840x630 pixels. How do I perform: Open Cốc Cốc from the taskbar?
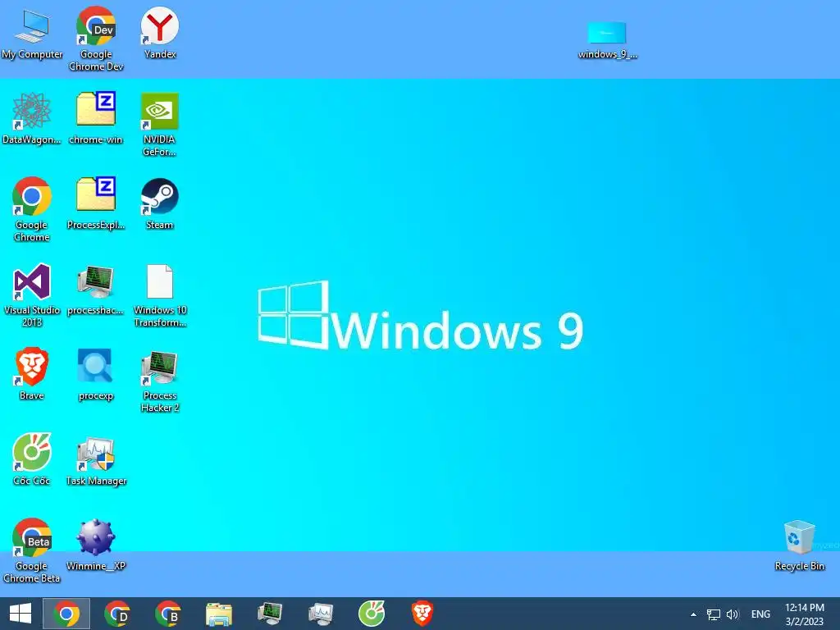[372, 614]
